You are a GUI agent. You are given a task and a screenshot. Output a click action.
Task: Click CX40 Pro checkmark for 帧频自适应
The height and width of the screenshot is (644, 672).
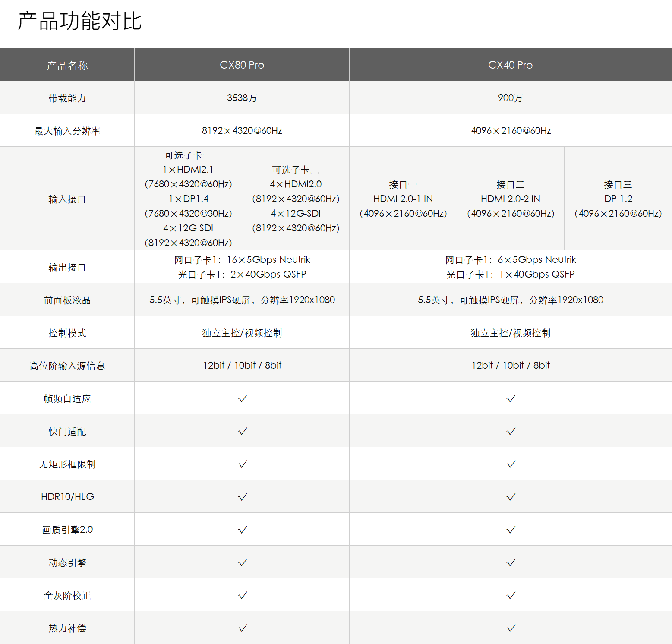click(511, 398)
